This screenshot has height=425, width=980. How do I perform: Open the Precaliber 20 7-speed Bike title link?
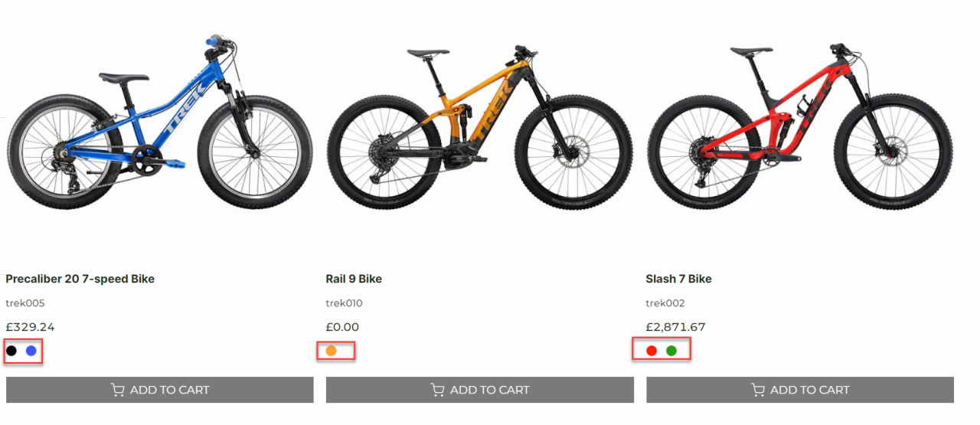tap(80, 279)
